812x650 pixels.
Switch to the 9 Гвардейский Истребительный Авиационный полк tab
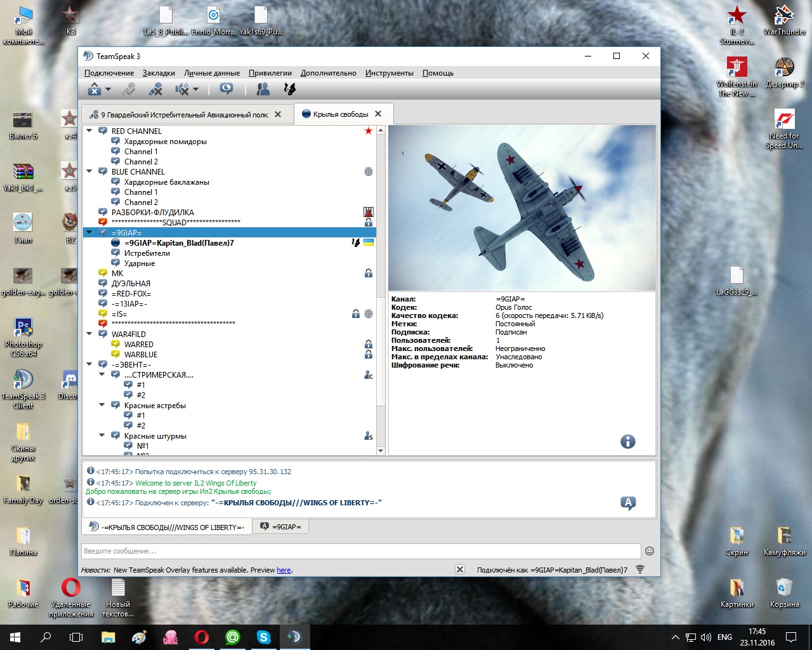click(184, 115)
